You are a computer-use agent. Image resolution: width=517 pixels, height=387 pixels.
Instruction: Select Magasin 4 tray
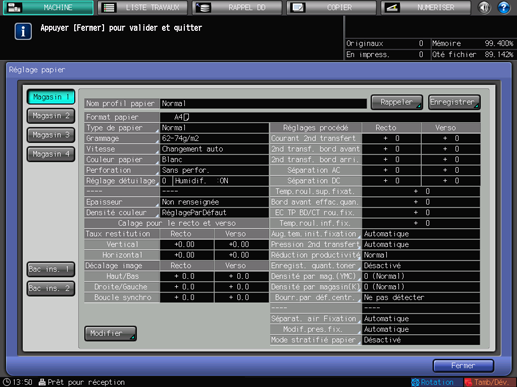(x=51, y=154)
